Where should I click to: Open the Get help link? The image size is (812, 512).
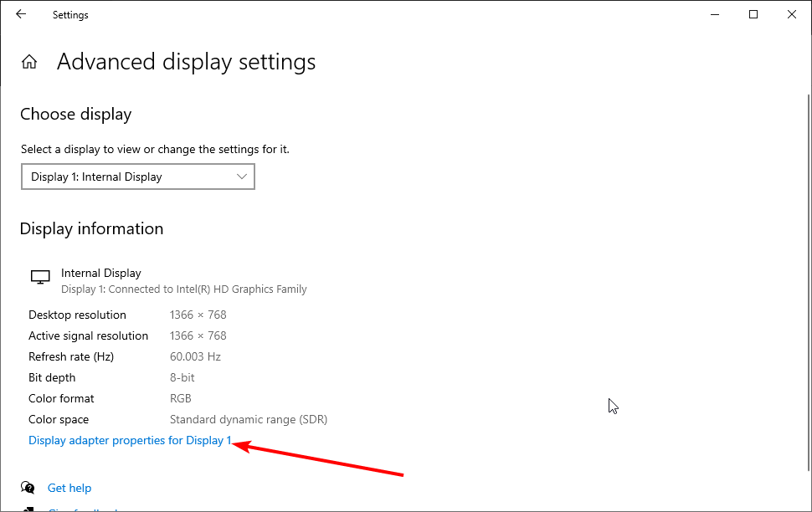pyautogui.click(x=69, y=488)
